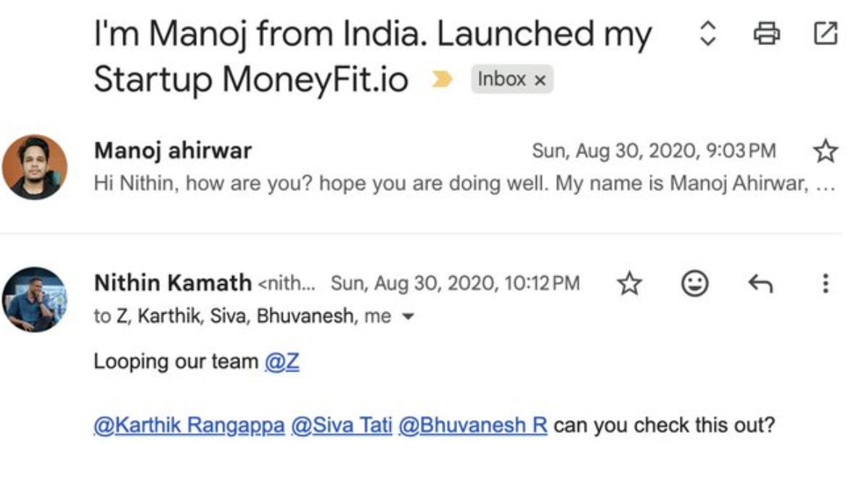The height and width of the screenshot is (488, 868).
Task: Reply to Nithin Kamath's message
Action: (758, 283)
